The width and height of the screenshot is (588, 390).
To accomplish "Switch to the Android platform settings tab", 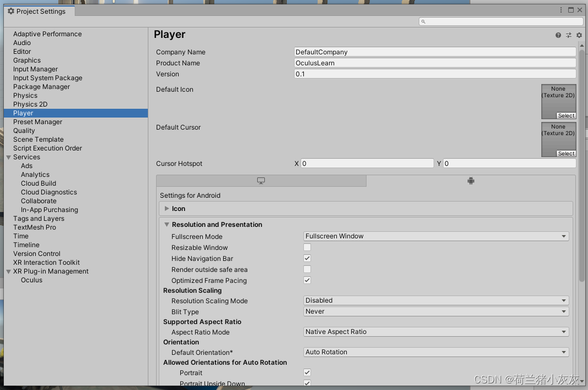I will 470,181.
